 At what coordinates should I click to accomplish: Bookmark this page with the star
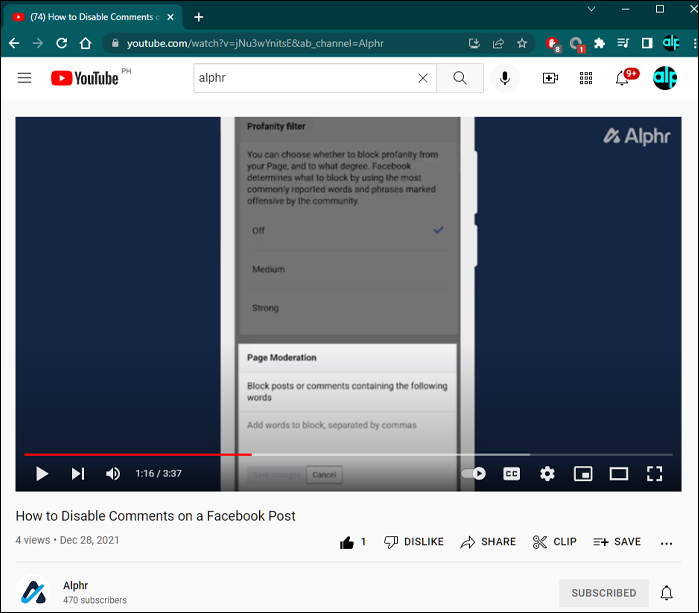click(x=522, y=43)
